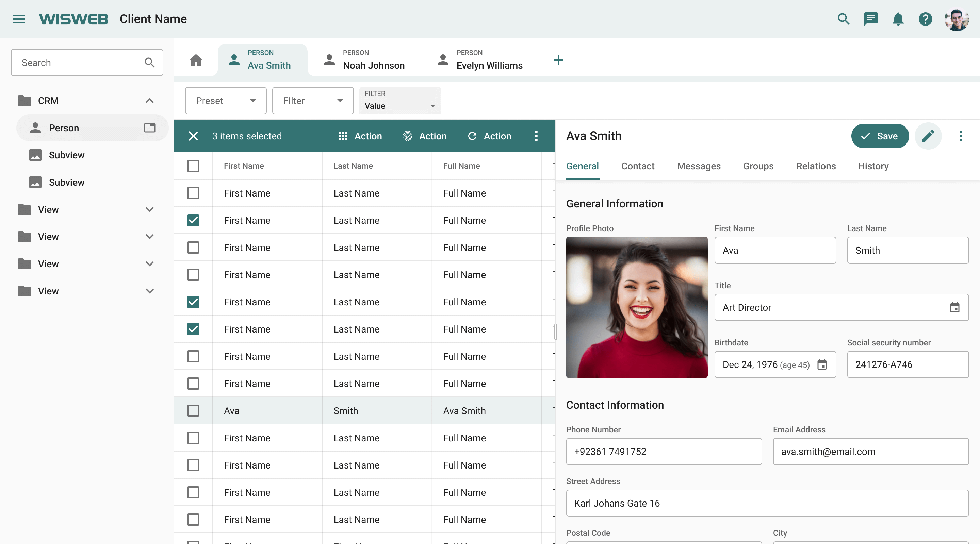Uncheck the first selected row checkbox
980x544 pixels.
click(x=194, y=220)
